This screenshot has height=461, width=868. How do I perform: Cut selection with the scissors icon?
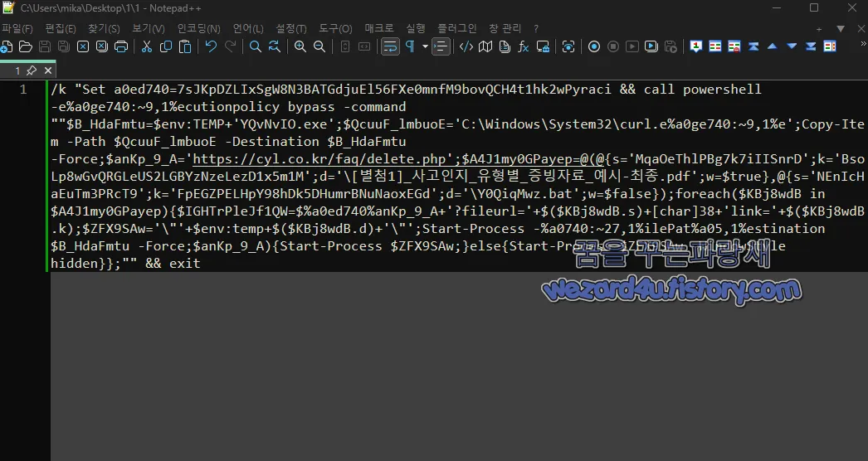147,46
